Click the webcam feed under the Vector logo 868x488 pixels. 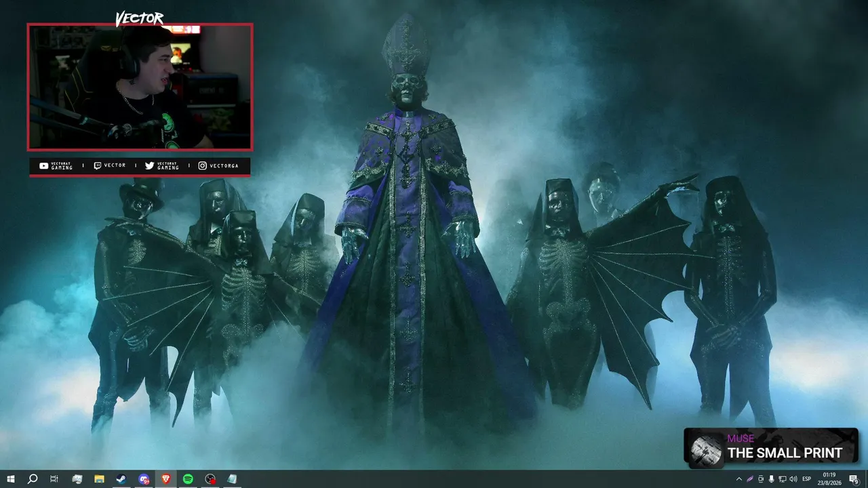click(140, 87)
